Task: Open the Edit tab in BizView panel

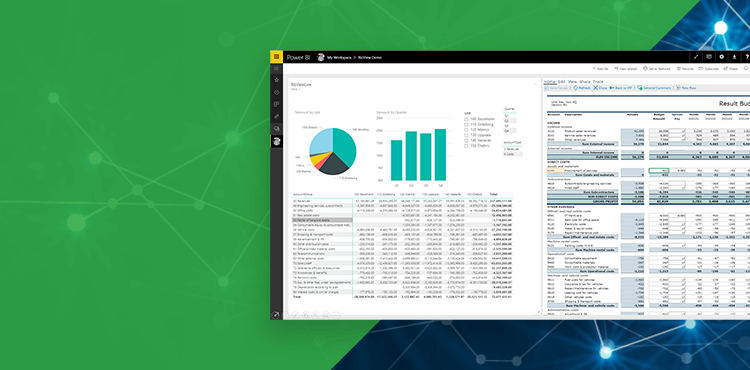Action: pos(562,82)
